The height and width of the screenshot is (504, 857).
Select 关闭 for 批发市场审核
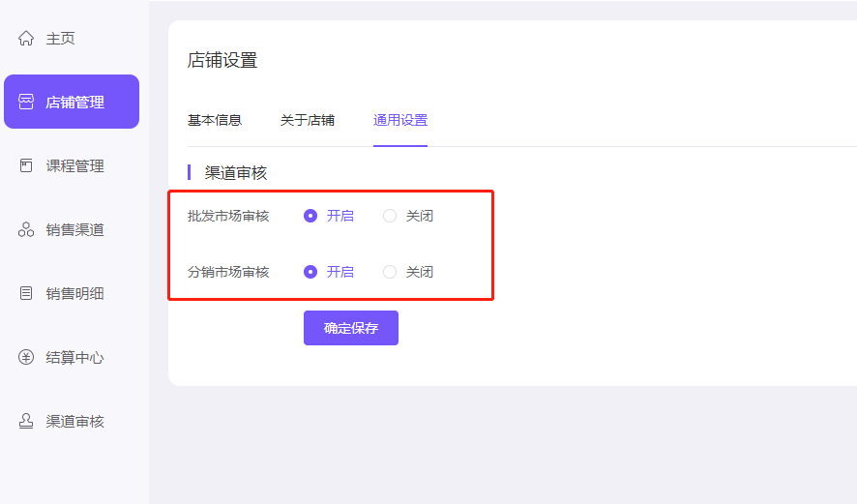coord(390,216)
